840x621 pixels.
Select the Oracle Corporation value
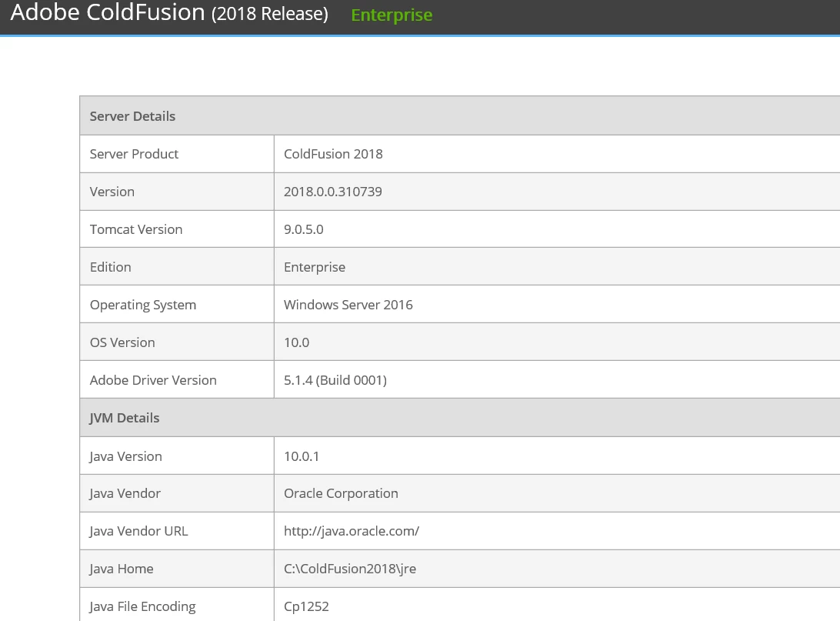click(341, 493)
